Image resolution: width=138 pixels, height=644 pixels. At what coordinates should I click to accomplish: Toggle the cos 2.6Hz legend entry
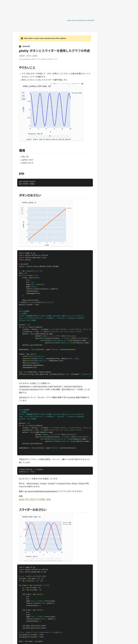(x=77, y=93)
